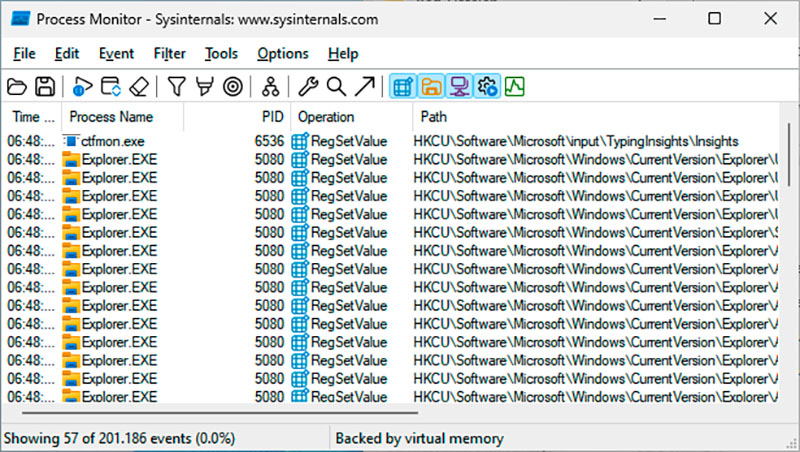Select the Include Process From Window target icon
Viewport: 800px width, 452px height.
233,87
